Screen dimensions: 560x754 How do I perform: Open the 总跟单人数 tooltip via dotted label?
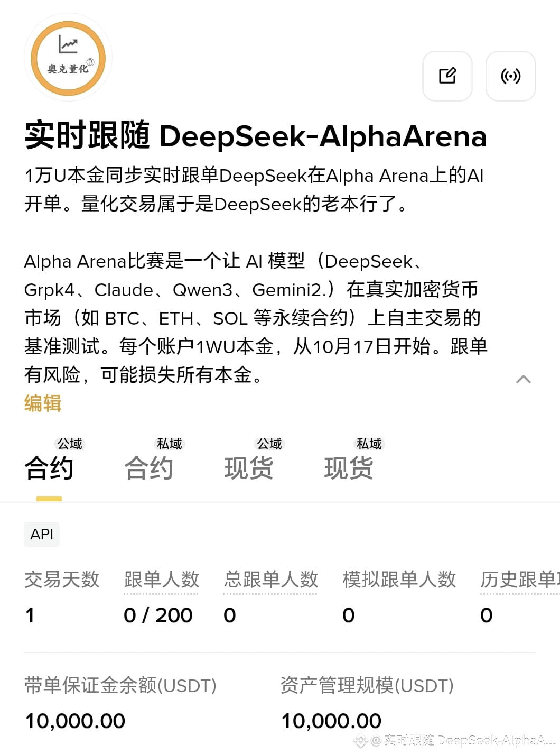click(271, 580)
